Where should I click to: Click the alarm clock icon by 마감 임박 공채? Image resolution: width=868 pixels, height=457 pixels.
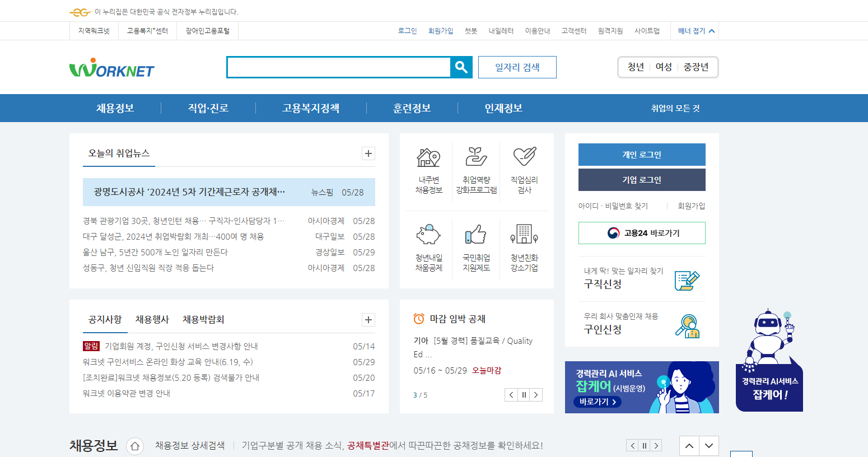[x=419, y=319]
